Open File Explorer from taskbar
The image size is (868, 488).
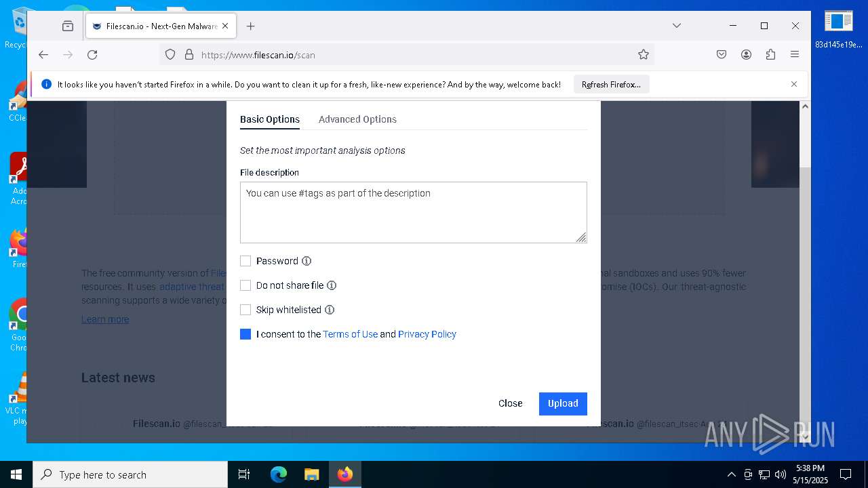tap(311, 474)
